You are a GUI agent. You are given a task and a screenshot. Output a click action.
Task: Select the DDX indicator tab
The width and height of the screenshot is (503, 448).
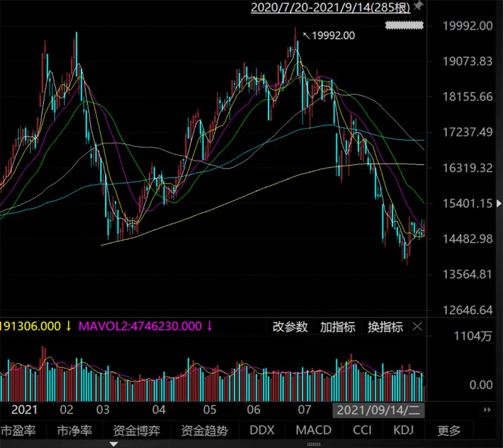tap(262, 431)
